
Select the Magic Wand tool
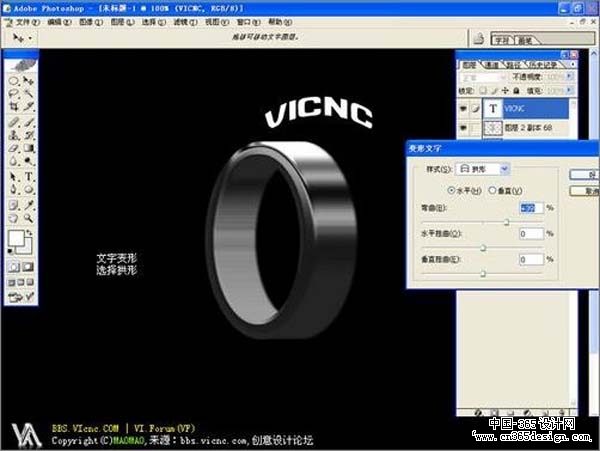[28, 93]
